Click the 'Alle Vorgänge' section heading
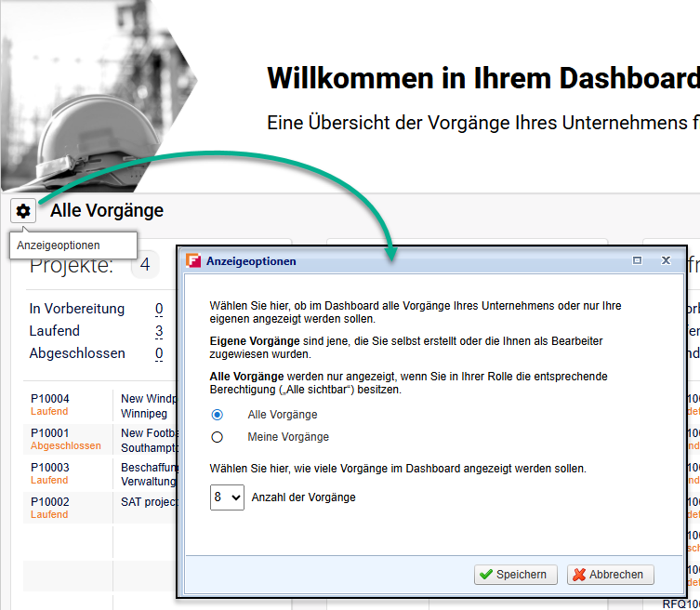 point(107,211)
